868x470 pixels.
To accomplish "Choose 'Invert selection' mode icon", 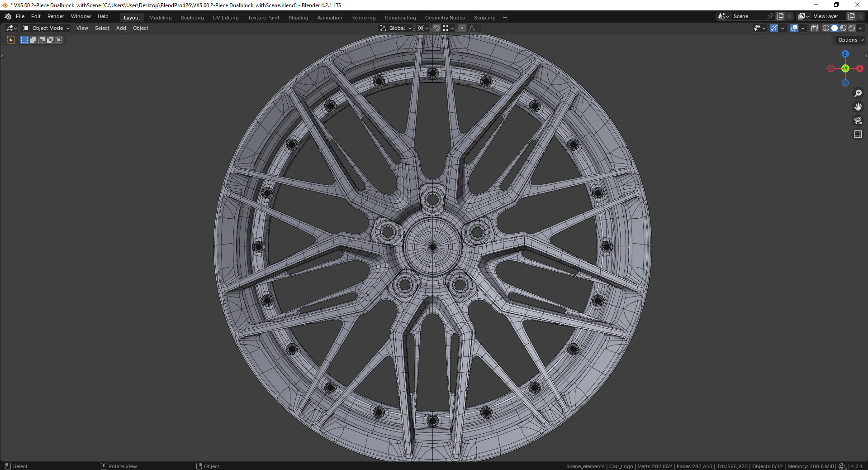I will [x=50, y=40].
